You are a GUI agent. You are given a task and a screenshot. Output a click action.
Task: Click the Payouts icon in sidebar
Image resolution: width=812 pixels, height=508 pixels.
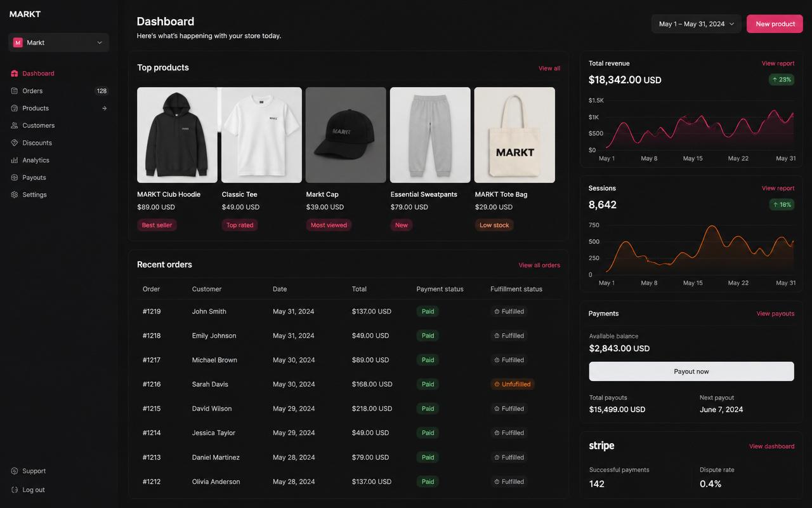(x=15, y=178)
